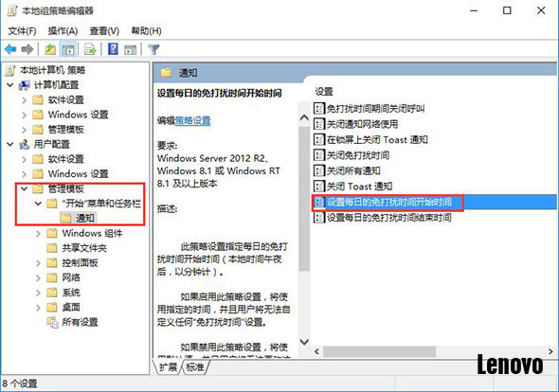Screen dimensions: 559x392
Task: Toggle the Show/Hide console tree icon
Action: point(67,49)
